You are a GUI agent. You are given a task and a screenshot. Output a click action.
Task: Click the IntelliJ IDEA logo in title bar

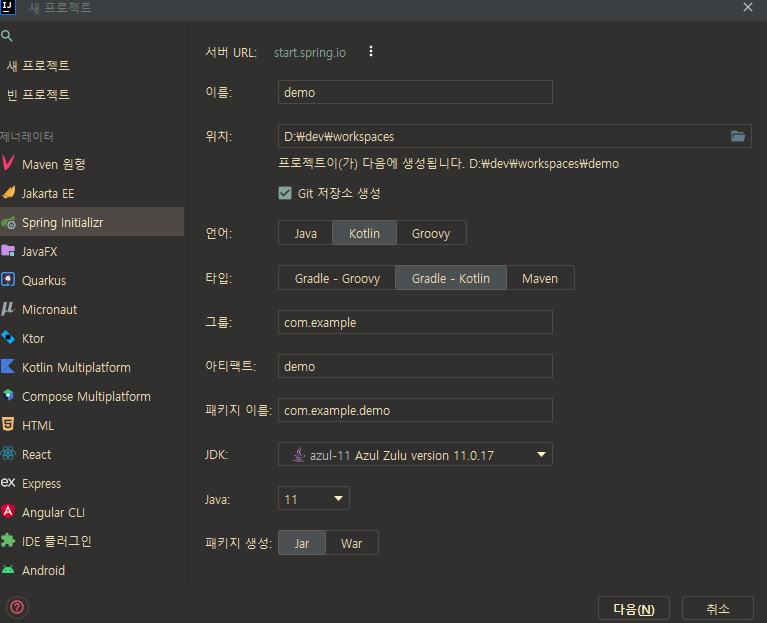(x=8, y=7)
